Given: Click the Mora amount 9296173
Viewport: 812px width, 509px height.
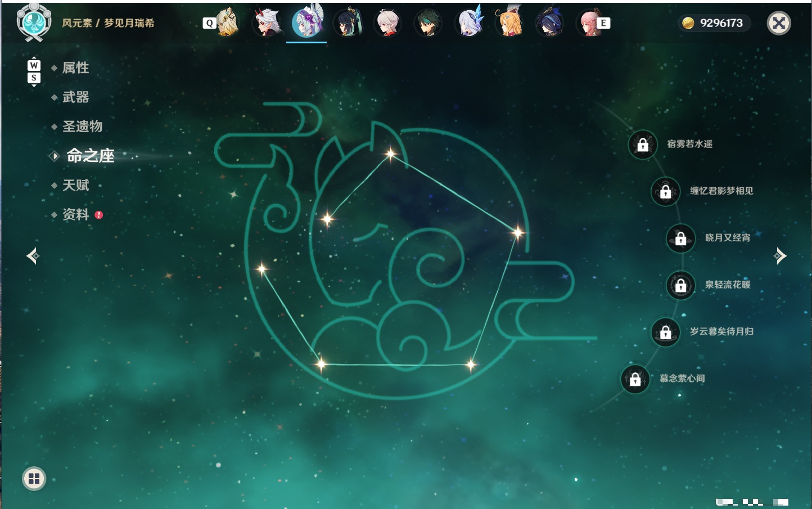Looking at the screenshot, I should [721, 23].
